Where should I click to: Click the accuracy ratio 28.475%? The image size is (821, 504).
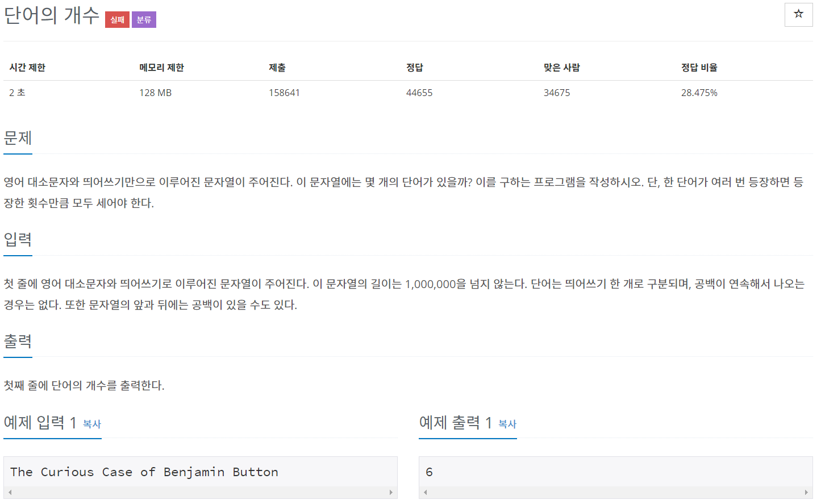pos(699,93)
